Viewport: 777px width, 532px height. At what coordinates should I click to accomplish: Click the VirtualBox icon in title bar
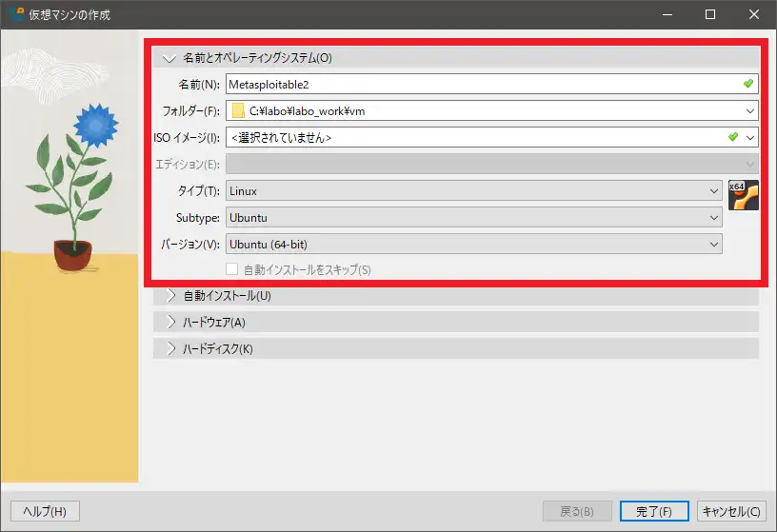(x=15, y=14)
